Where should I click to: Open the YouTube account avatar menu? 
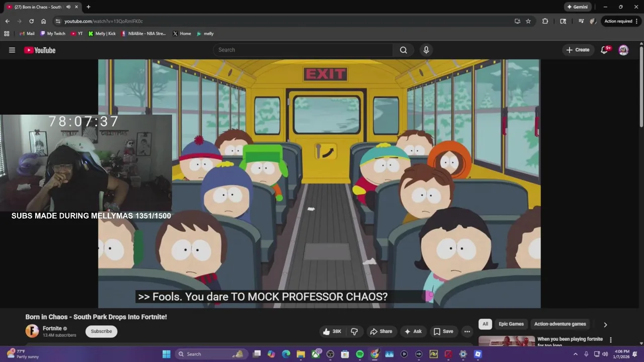pos(623,50)
